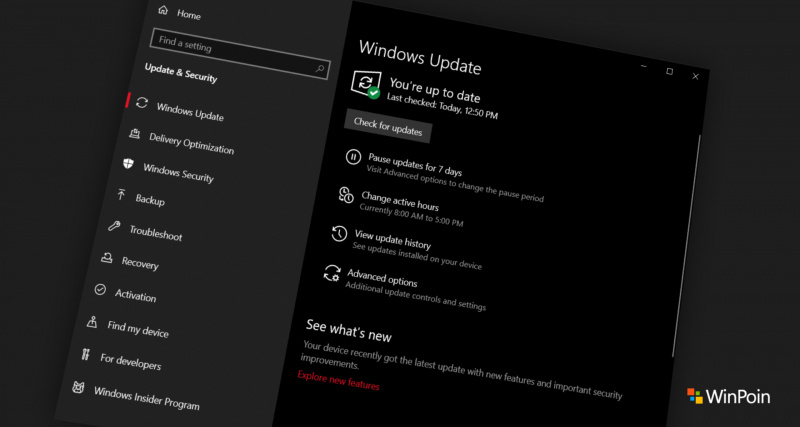Click the vertical scrollbar of Windows Update pane

[687, 245]
